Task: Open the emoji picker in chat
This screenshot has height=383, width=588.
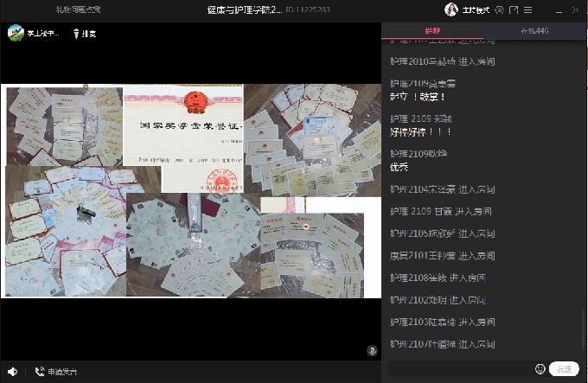Action: (540, 368)
